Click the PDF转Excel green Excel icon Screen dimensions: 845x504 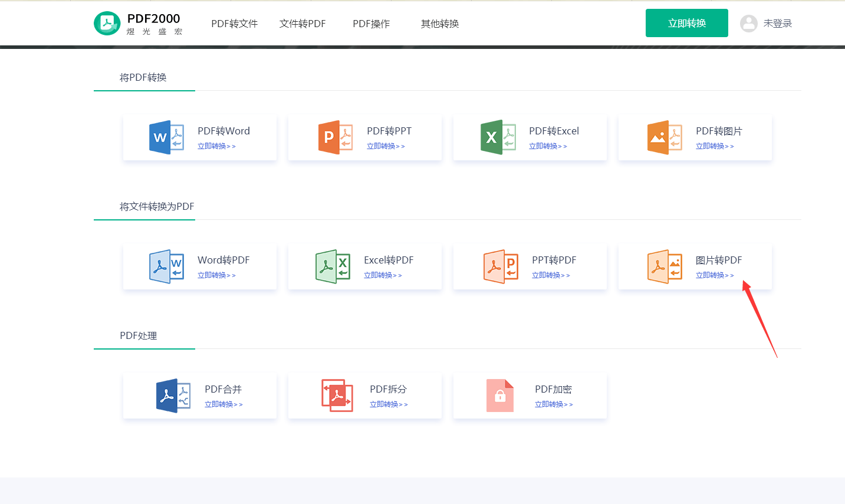[499, 137]
